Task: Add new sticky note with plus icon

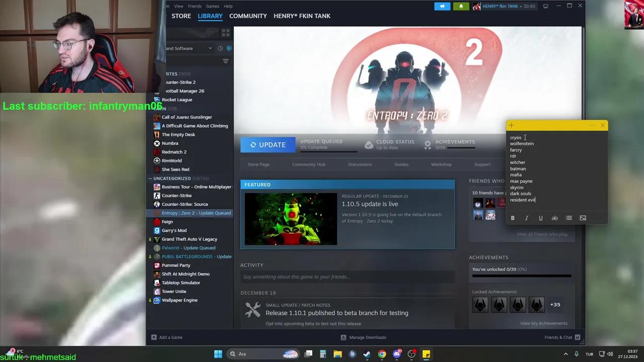Action: point(511,125)
